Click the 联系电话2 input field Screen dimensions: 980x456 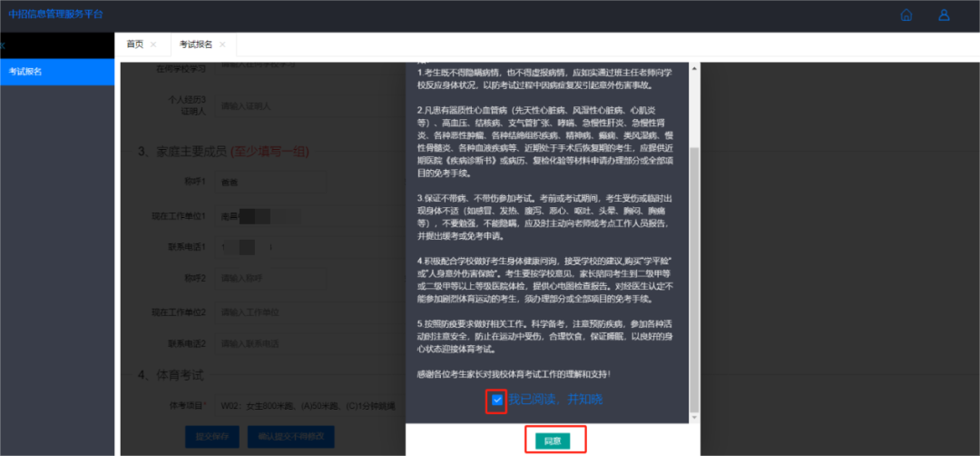click(309, 343)
